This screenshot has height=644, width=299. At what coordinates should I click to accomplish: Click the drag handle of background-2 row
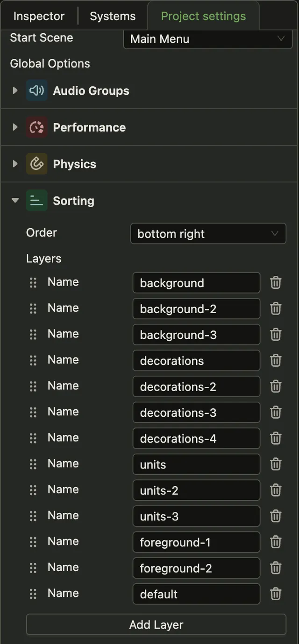33,308
